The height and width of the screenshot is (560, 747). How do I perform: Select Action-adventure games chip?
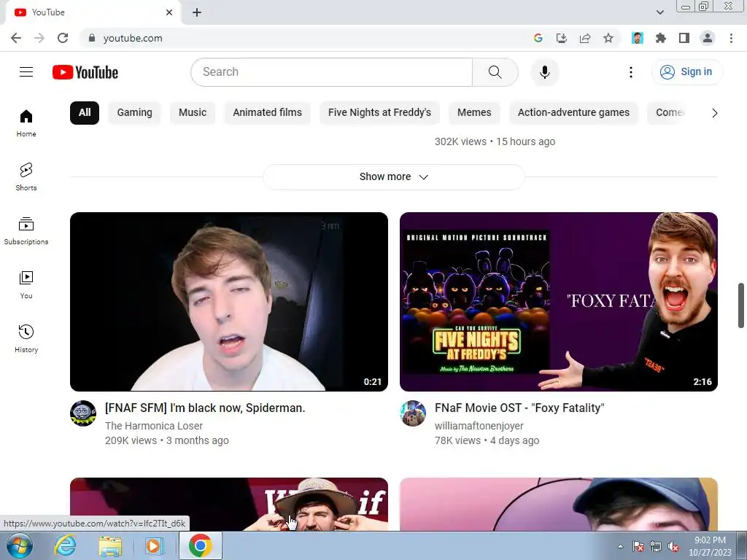point(573,113)
